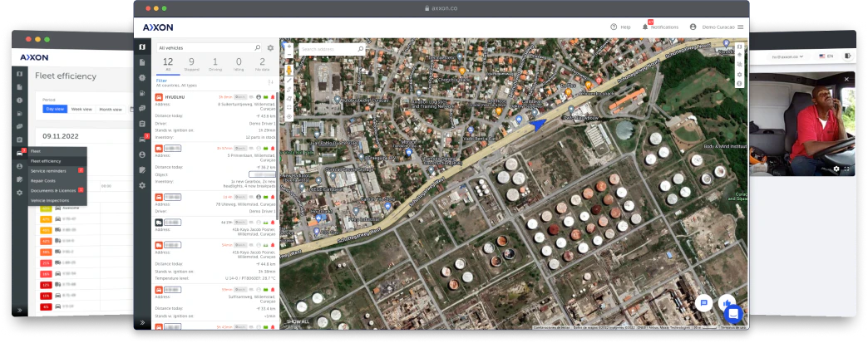This screenshot has height=343, width=868.
Task: Click the logout icon in right window
Action: point(847,56)
